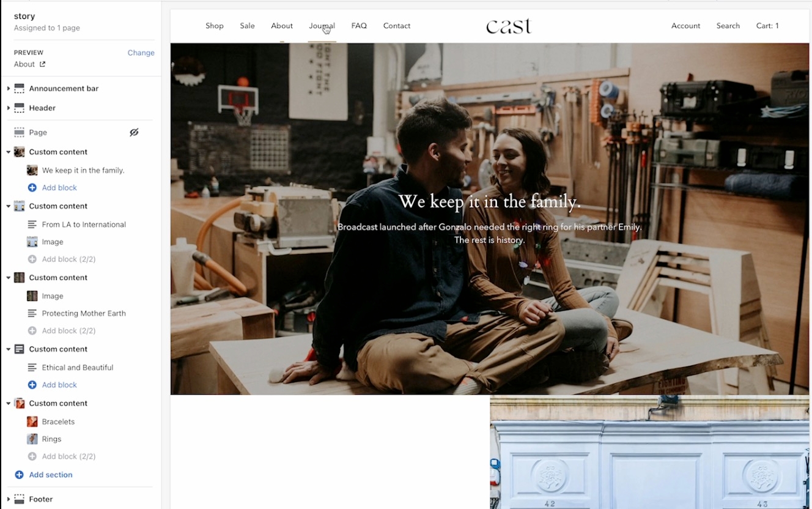Click the Bracelets block thumbnail icon
812x509 pixels.
coord(32,422)
